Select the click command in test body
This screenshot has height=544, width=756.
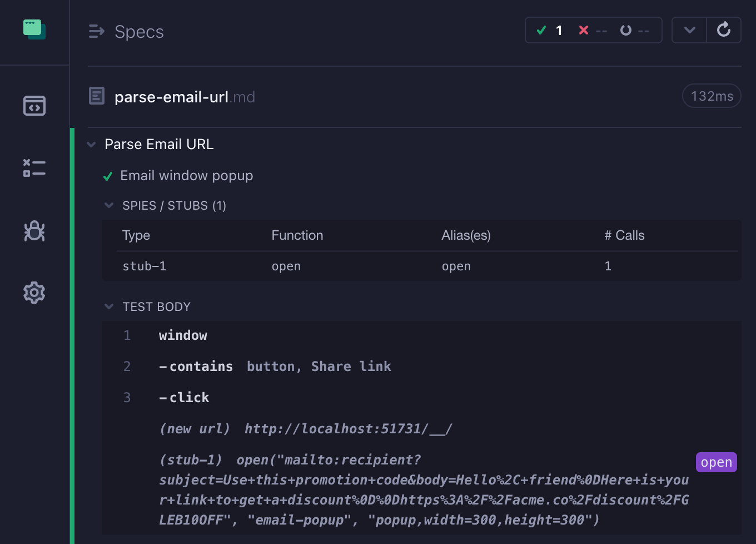click(422, 398)
